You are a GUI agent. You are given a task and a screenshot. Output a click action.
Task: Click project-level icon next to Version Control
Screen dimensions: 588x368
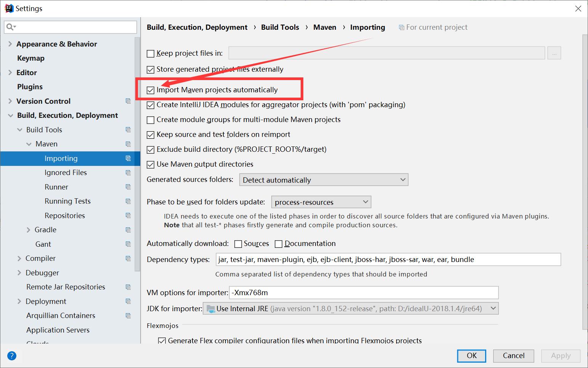(128, 101)
